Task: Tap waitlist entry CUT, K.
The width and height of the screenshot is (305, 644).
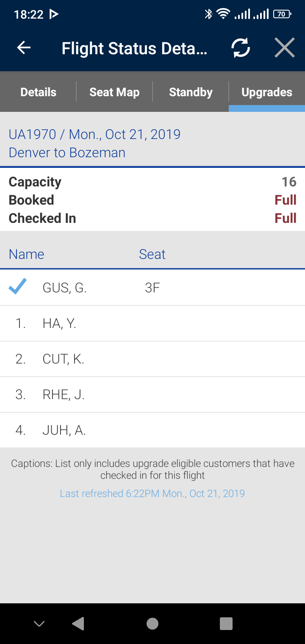Action: [x=64, y=359]
